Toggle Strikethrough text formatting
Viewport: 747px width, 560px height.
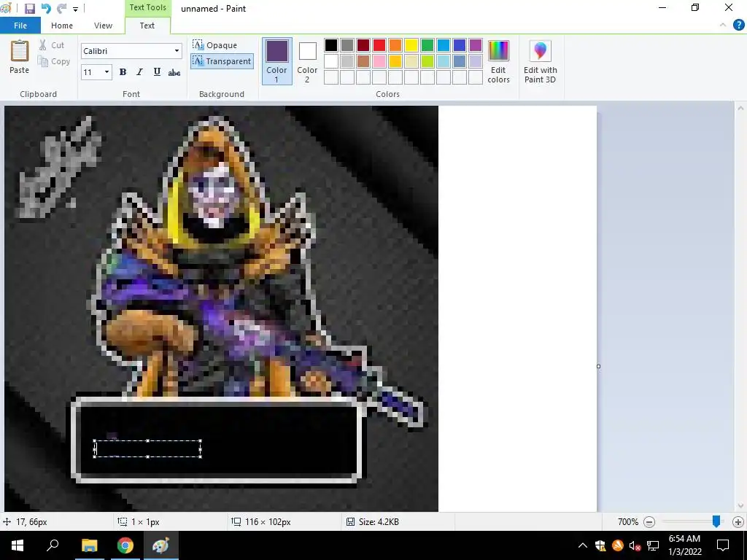click(x=174, y=72)
